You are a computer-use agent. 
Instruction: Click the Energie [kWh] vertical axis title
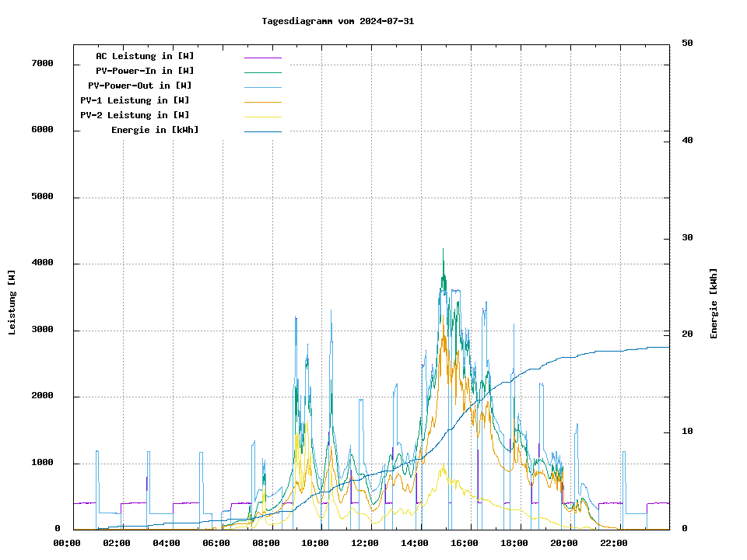click(714, 303)
